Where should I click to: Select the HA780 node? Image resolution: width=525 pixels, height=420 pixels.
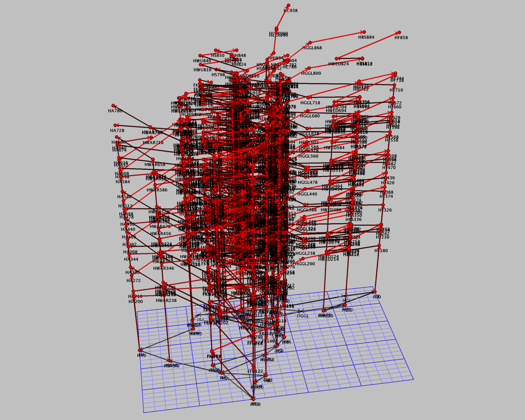point(113,106)
